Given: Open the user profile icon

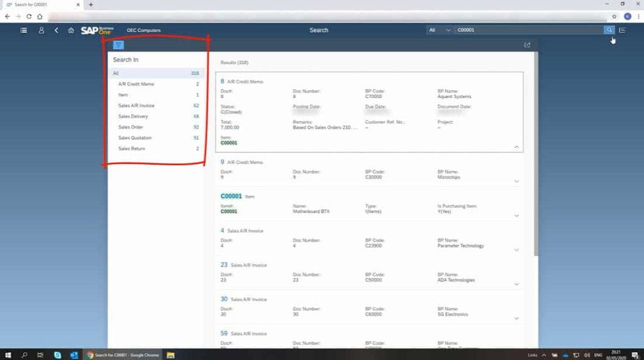Looking at the screenshot, I should [42, 30].
